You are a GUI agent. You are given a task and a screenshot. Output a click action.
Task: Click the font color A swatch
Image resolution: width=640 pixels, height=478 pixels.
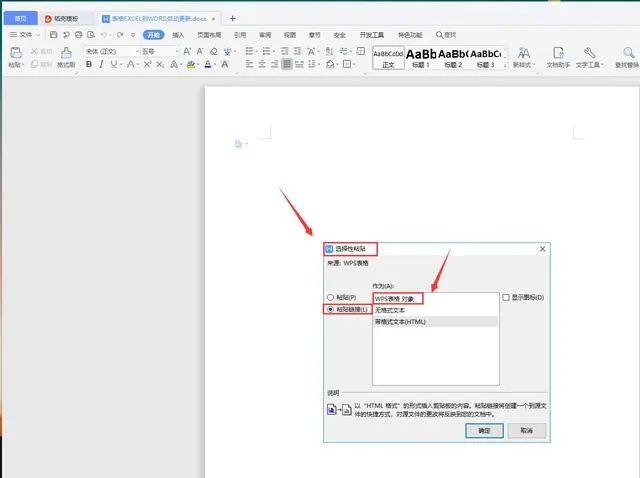click(207, 65)
